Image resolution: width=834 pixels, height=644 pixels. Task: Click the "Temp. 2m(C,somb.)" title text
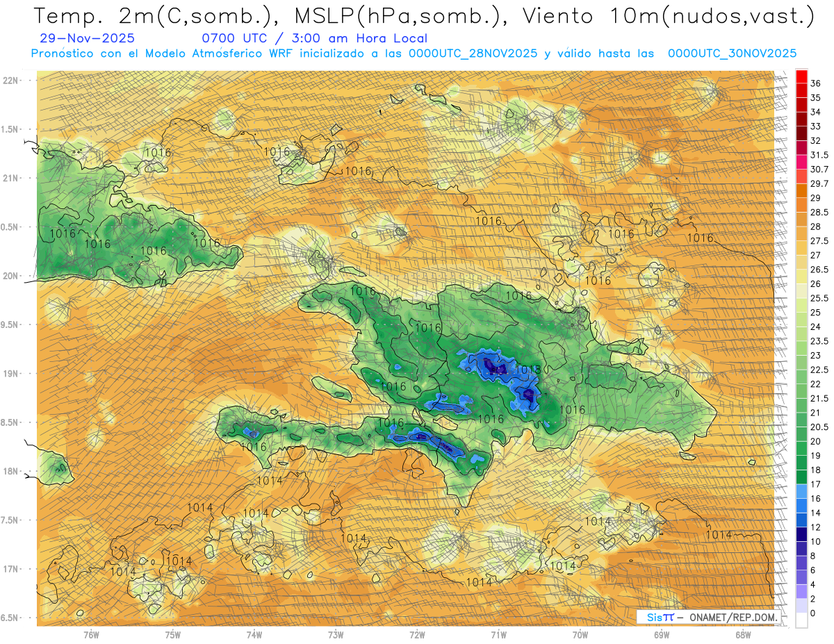click(153, 16)
